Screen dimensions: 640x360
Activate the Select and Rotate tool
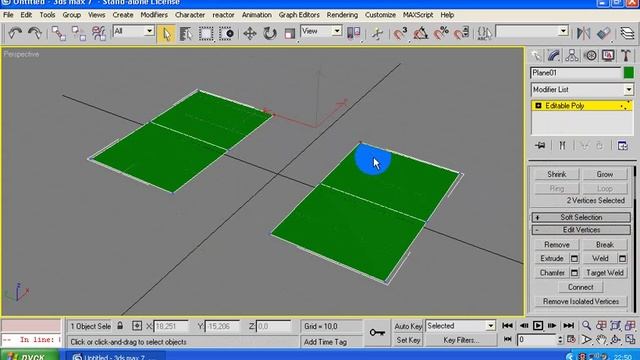tap(269, 33)
